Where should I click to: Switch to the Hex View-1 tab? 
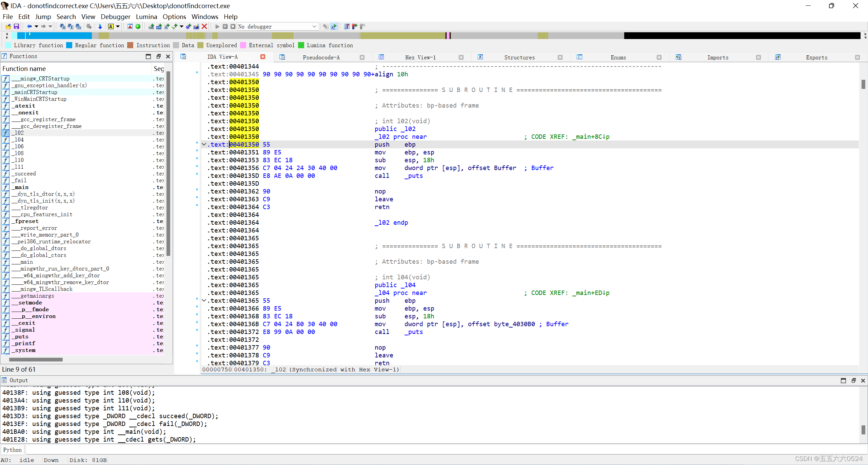(420, 57)
